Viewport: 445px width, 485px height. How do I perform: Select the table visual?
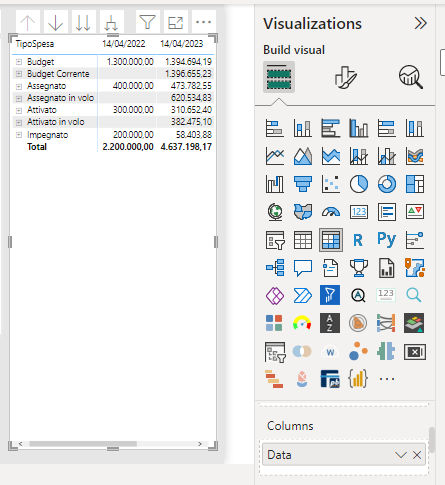[x=303, y=240]
